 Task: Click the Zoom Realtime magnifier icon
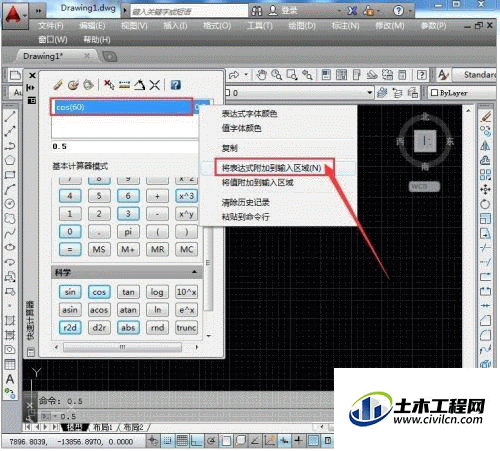pyautogui.click(x=276, y=75)
